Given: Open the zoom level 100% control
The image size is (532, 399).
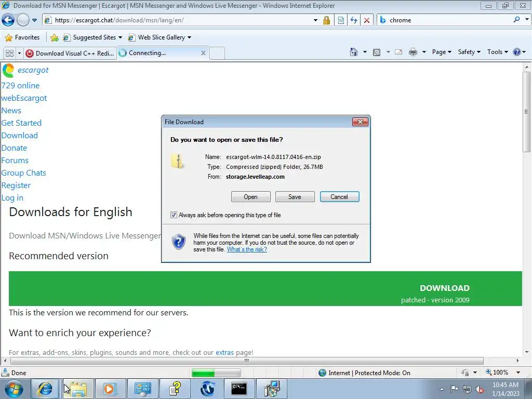Looking at the screenshot, I should point(503,373).
